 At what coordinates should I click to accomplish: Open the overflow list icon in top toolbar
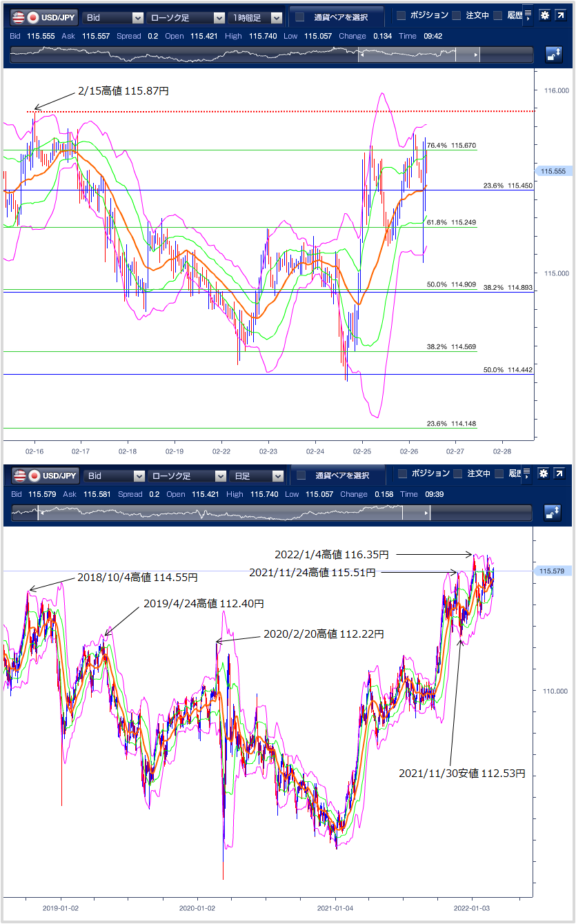[528, 15]
